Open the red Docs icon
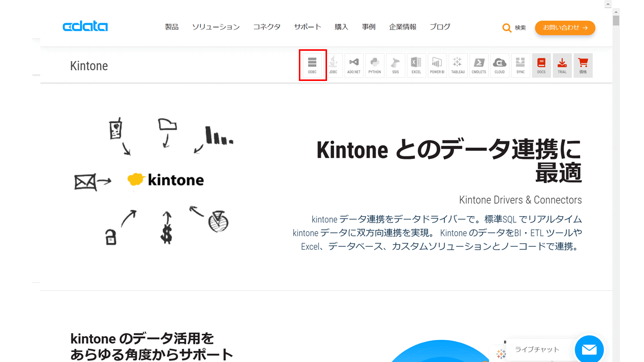The width and height of the screenshot is (644, 362). pos(541,65)
